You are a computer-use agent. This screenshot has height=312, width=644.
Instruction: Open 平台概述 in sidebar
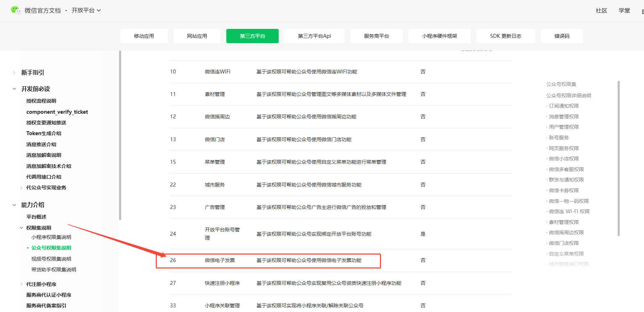click(x=36, y=217)
